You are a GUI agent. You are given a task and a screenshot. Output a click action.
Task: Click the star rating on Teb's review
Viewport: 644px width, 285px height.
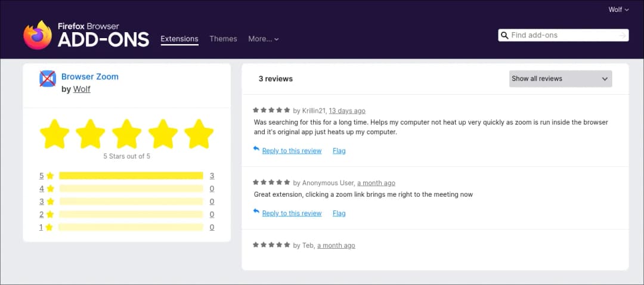click(271, 245)
